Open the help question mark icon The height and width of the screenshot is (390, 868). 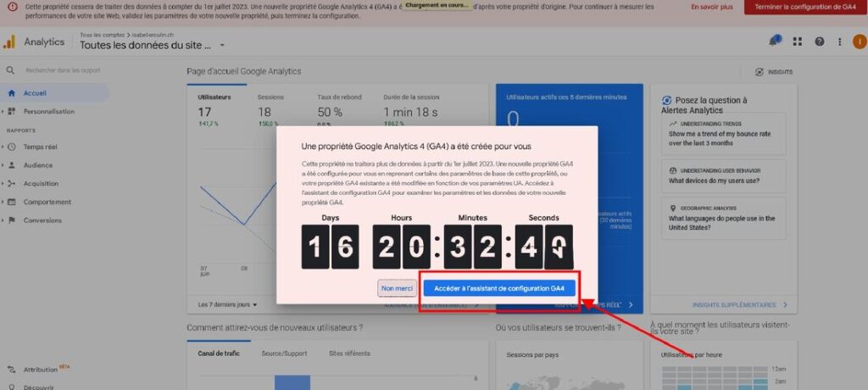point(820,42)
